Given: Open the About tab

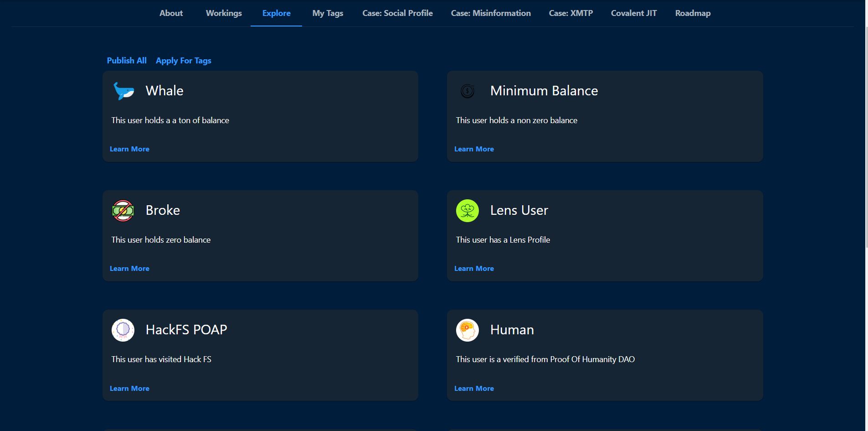Looking at the screenshot, I should 171,13.
